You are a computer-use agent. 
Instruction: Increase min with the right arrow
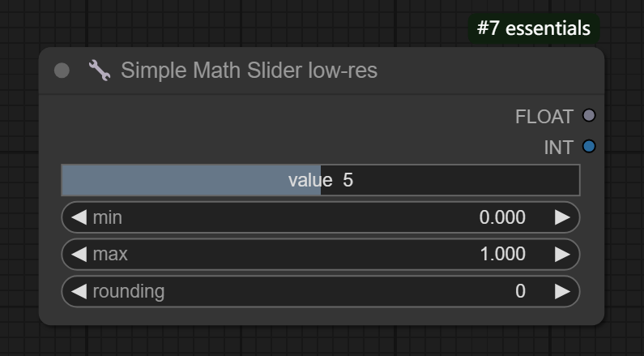point(562,217)
